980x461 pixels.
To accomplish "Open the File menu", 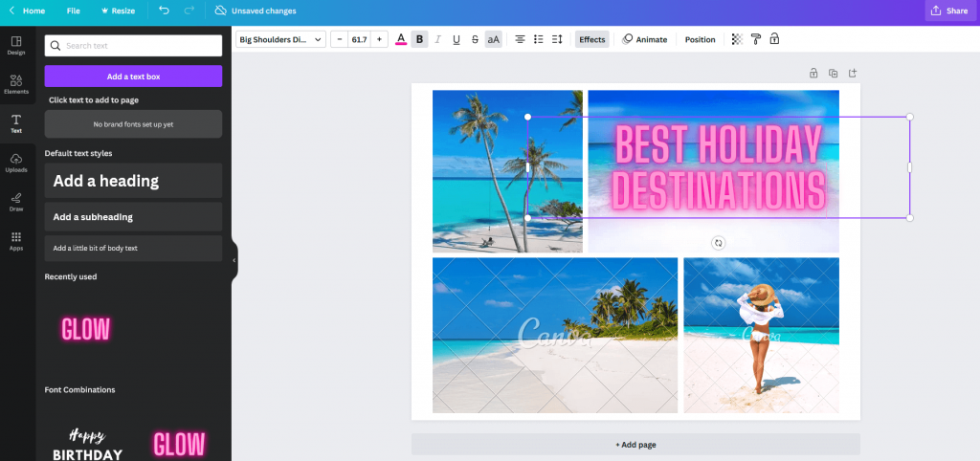I will pyautogui.click(x=73, y=11).
